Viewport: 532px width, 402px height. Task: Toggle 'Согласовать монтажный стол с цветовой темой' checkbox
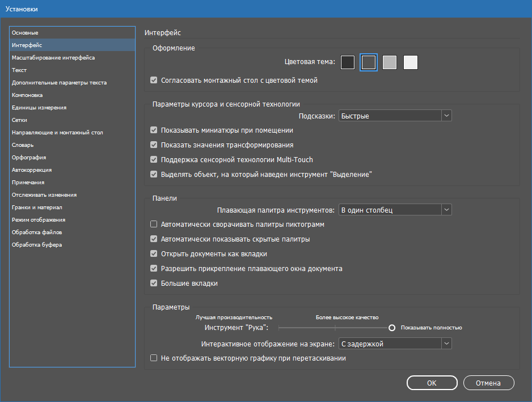[x=154, y=81]
